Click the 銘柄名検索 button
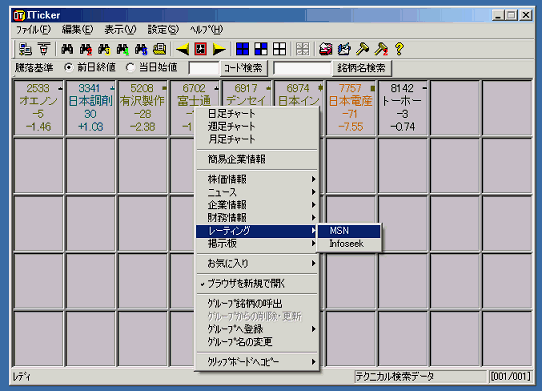Screen dimensions: 542x391 coord(362,68)
